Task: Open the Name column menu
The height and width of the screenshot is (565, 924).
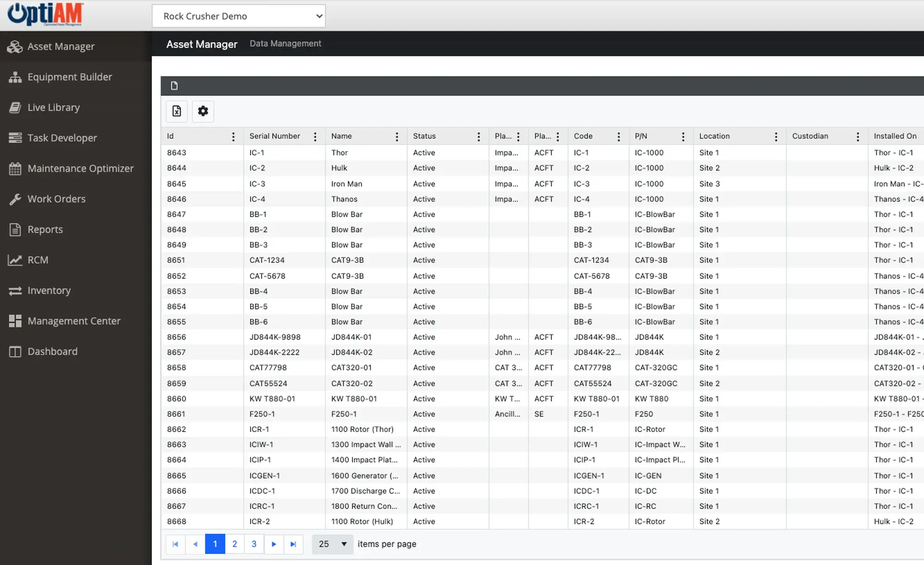Action: pyautogui.click(x=397, y=136)
